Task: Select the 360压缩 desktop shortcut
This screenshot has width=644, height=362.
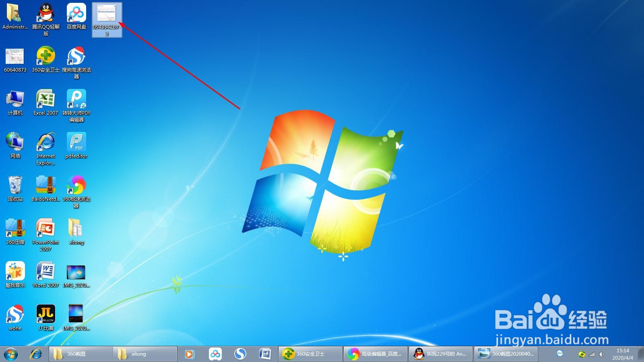Action: click(x=15, y=232)
